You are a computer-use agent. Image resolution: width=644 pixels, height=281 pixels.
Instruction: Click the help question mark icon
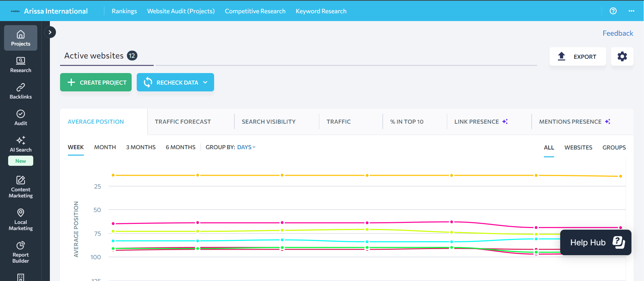[x=613, y=11]
